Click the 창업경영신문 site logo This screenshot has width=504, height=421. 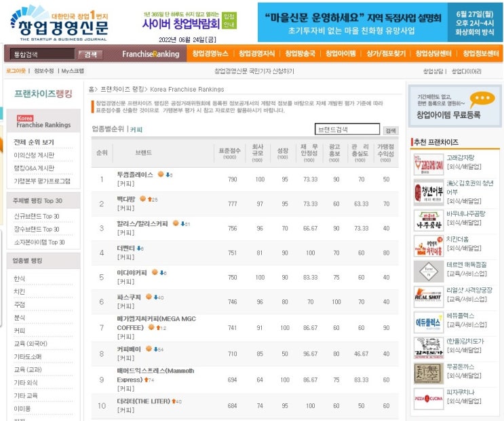click(60, 24)
